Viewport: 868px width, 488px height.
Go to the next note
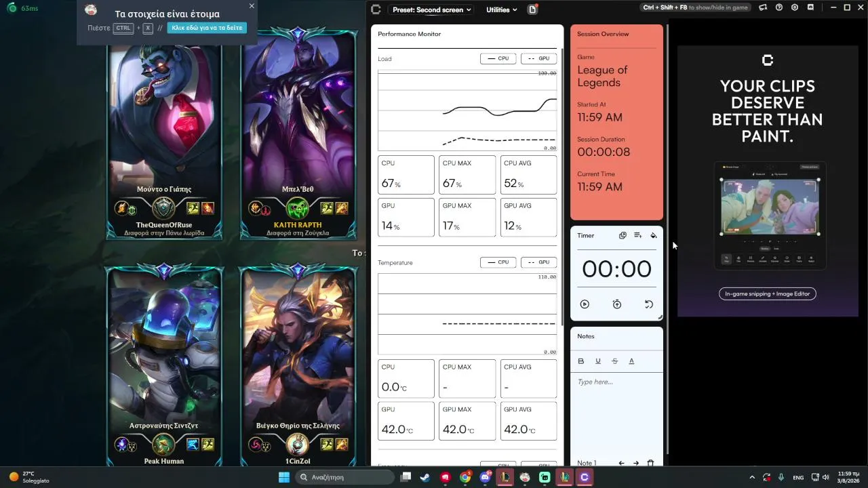click(x=636, y=463)
